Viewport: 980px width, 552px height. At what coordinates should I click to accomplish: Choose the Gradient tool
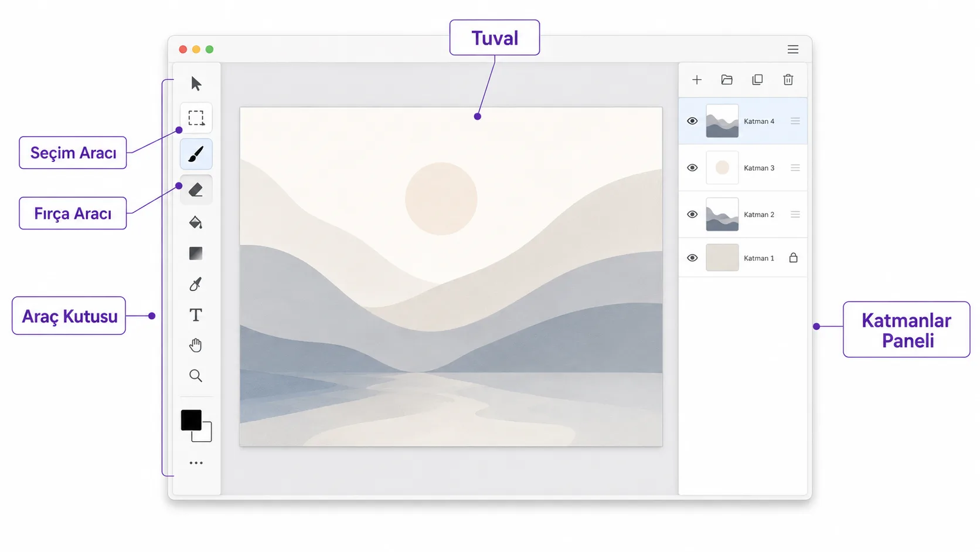coord(196,253)
